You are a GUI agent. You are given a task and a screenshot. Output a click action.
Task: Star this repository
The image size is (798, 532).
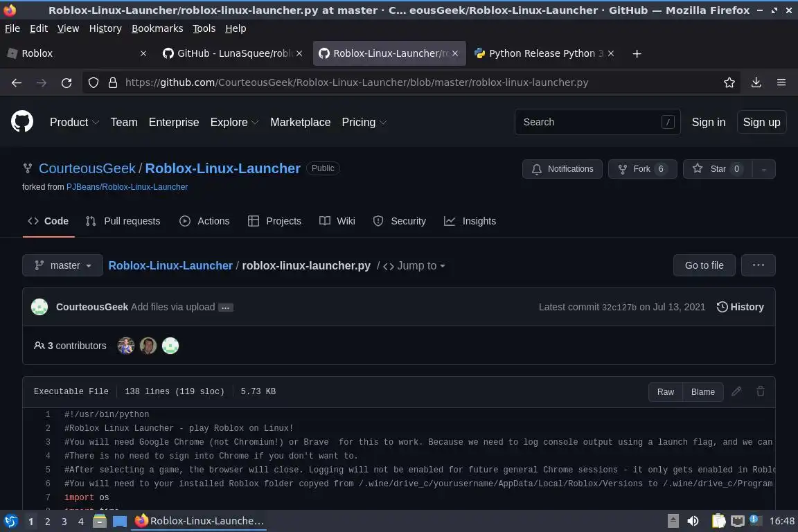tap(718, 169)
